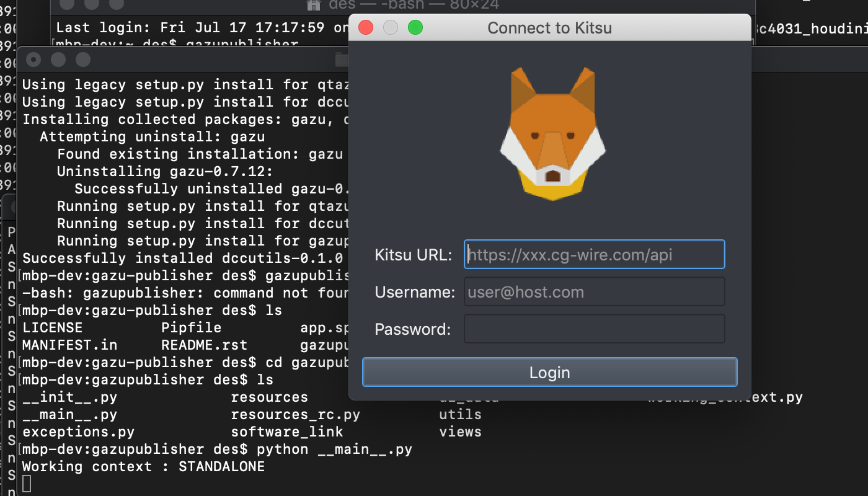Click the red close dot on the gazu-publisher terminal
Image resolution: width=868 pixels, height=496 pixels.
click(33, 60)
